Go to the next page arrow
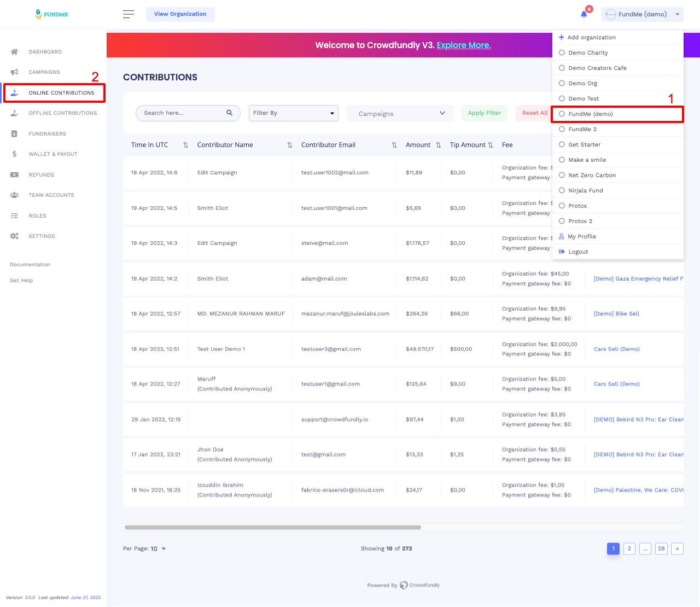Image resolution: width=700 pixels, height=607 pixels. 678,548
